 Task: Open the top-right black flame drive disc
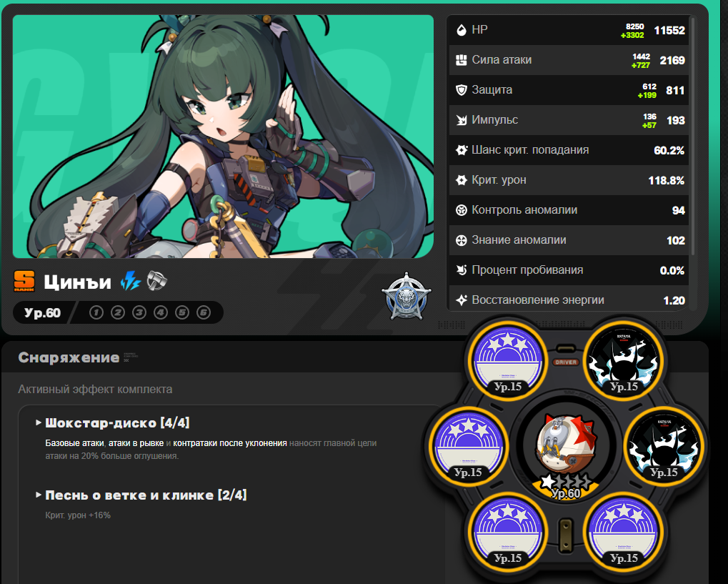click(x=624, y=360)
